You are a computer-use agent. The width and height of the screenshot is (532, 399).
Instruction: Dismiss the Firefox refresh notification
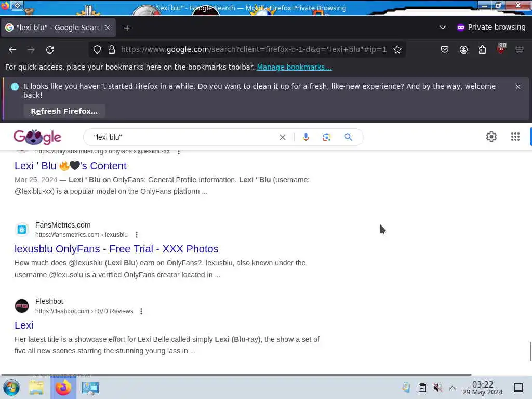[x=518, y=87]
